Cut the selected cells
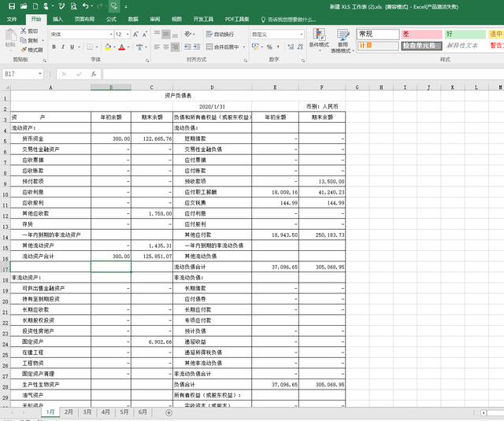The width and height of the screenshot is (504, 421). 29,31
